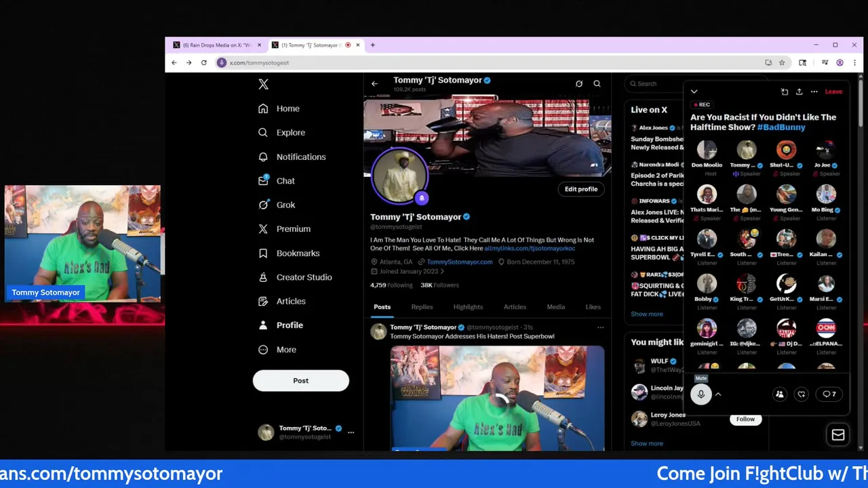The image size is (868, 488).
Task: Click the page vertical scrollbar
Action: point(860,102)
